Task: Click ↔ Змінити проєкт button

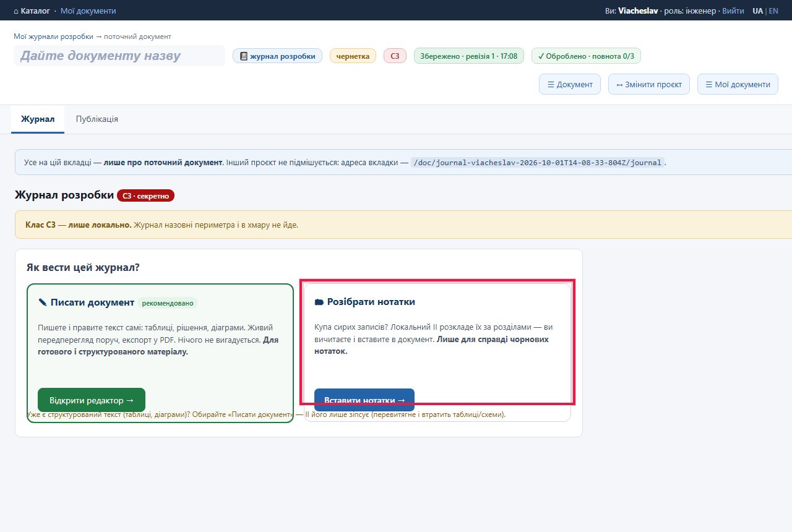Action: tap(649, 84)
